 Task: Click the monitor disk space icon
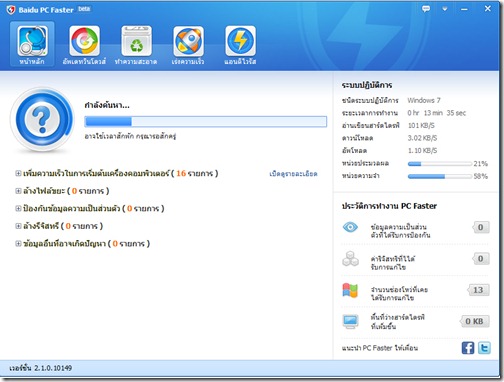350,321
